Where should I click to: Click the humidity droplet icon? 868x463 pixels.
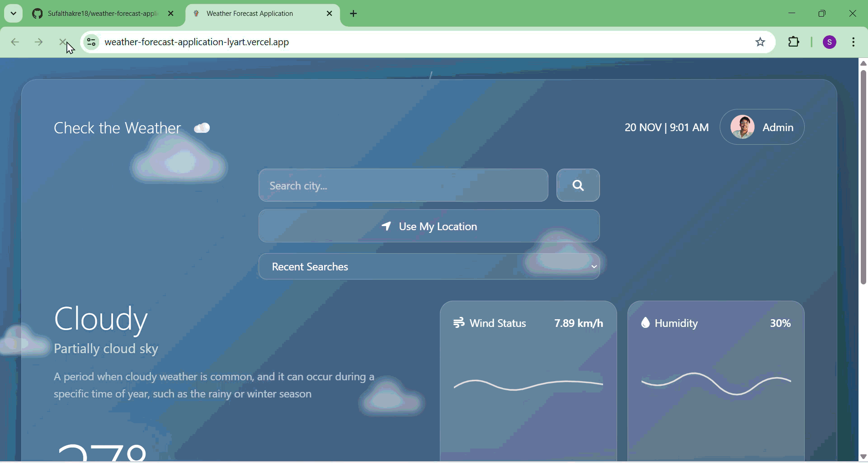[x=646, y=323]
